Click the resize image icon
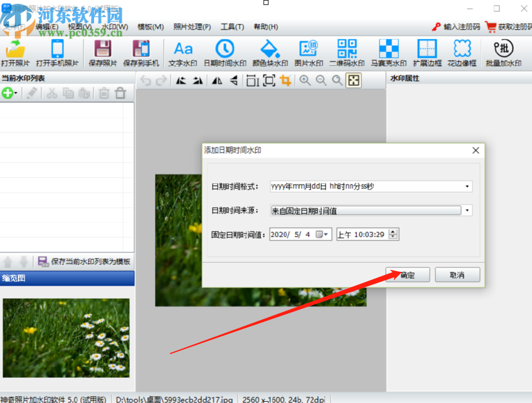Viewport: 532px width, 403px height. [252, 80]
